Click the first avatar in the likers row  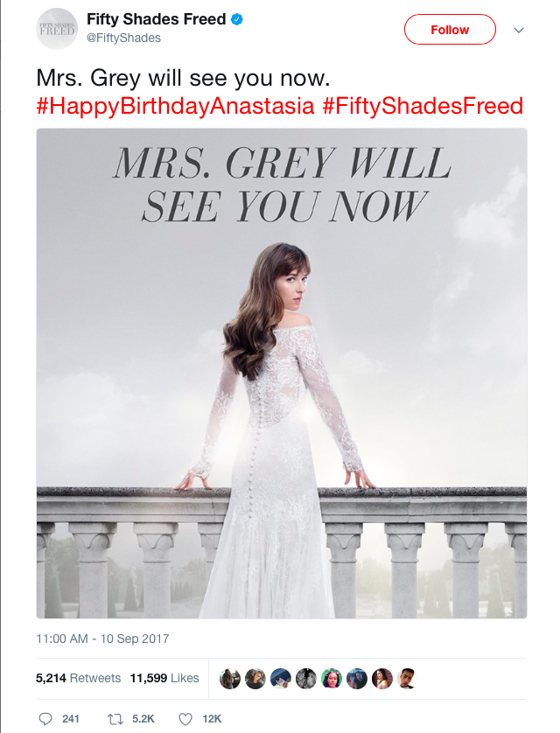230,679
